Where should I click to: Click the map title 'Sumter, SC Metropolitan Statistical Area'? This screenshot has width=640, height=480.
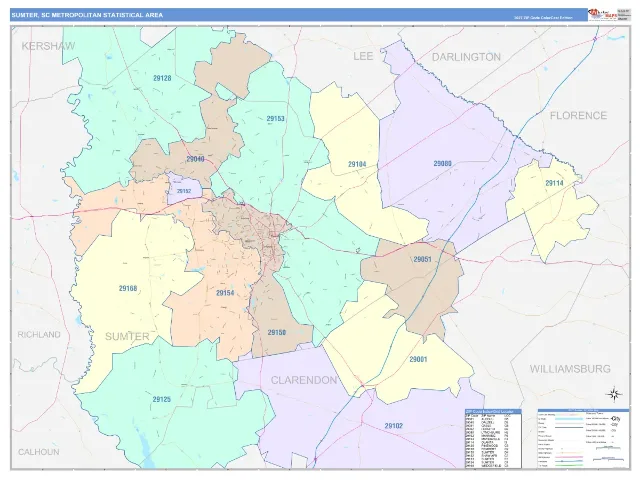point(87,15)
